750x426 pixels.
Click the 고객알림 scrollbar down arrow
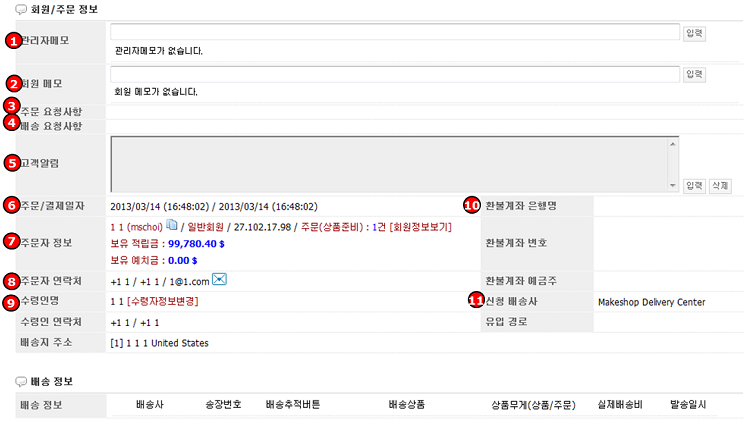pyautogui.click(x=673, y=186)
